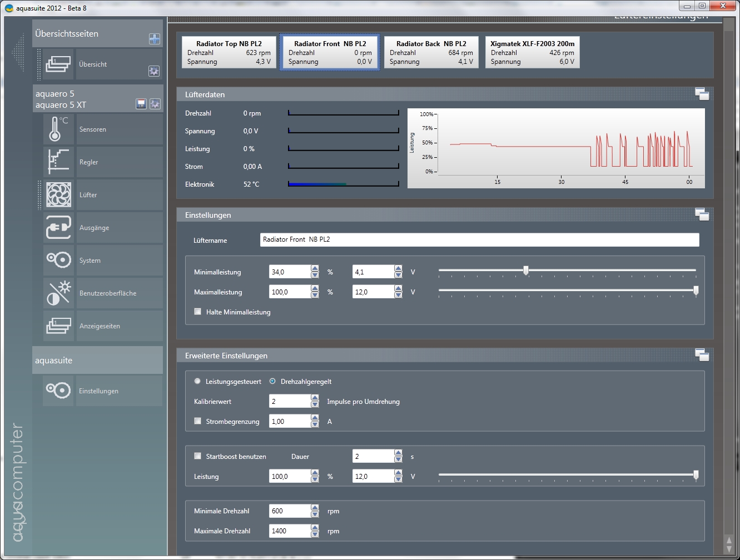740x560 pixels.
Task: Open aquasuite Einstellungen in the sidebar
Action: tap(98, 391)
